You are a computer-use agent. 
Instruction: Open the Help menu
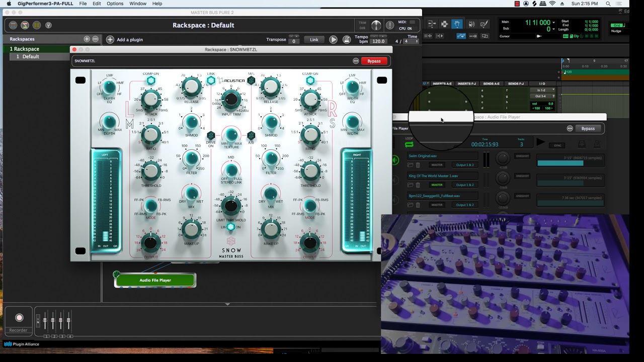tap(157, 4)
